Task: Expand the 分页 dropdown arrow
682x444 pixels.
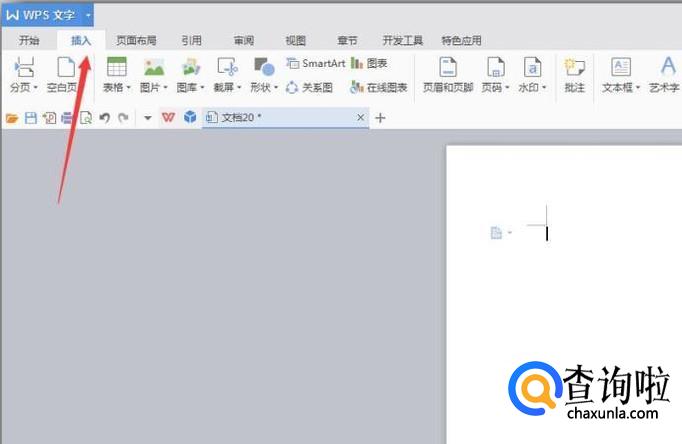Action: (36, 88)
